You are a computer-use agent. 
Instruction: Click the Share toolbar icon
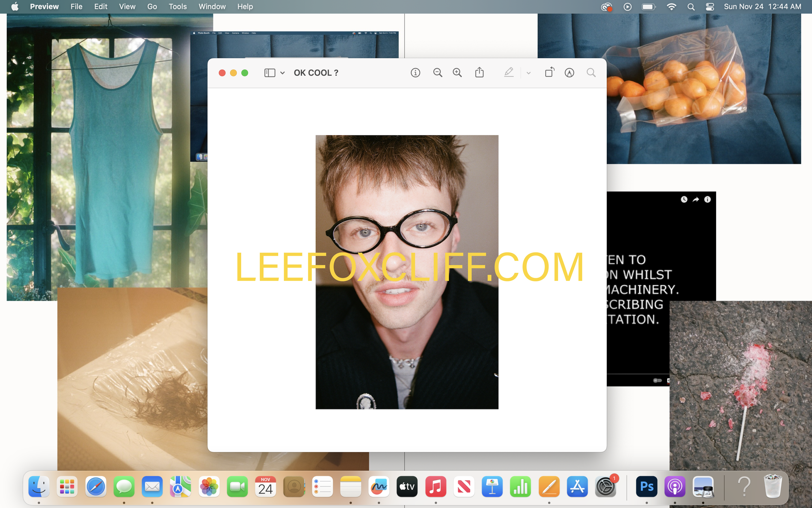pos(479,72)
